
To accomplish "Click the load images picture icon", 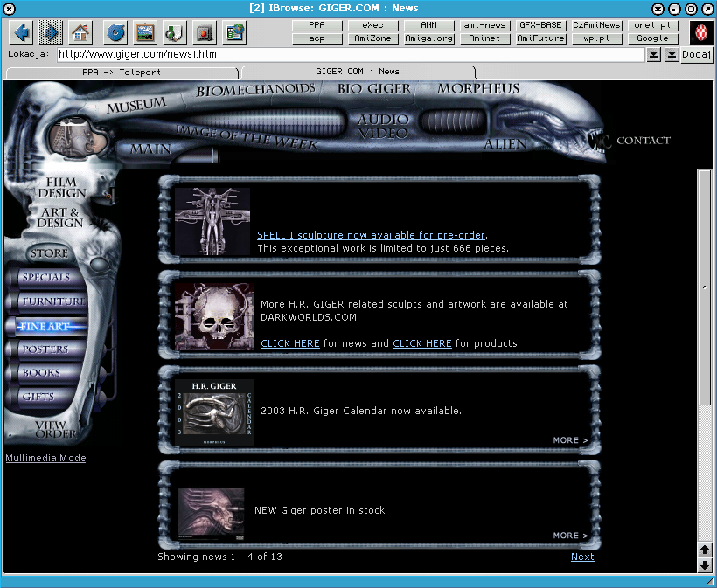I will tap(145, 32).
